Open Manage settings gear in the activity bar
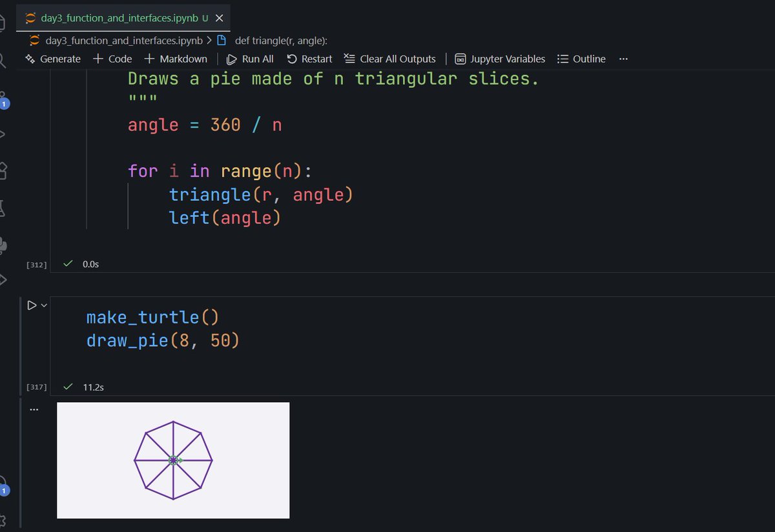Screen dimensions: 775x532 (4, 522)
